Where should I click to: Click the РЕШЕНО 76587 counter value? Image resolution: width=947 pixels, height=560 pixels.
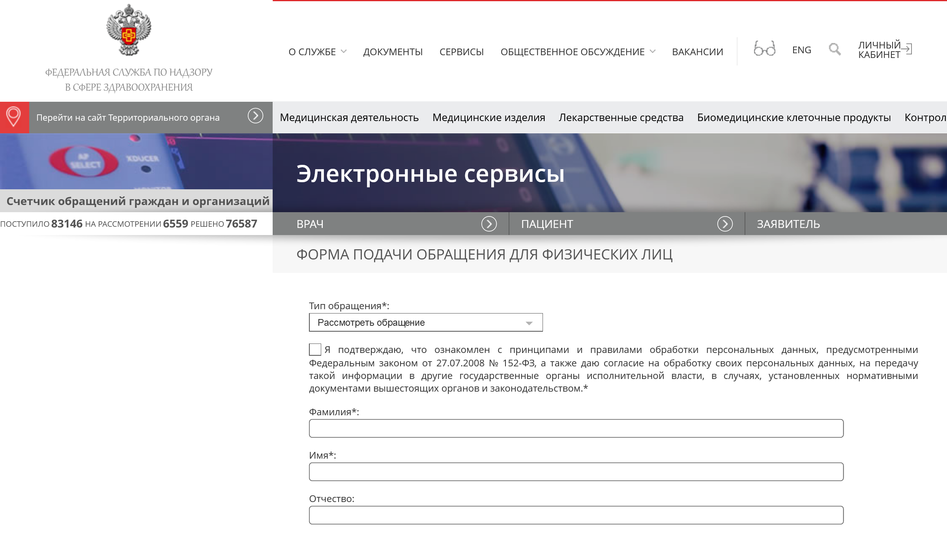coord(224,224)
